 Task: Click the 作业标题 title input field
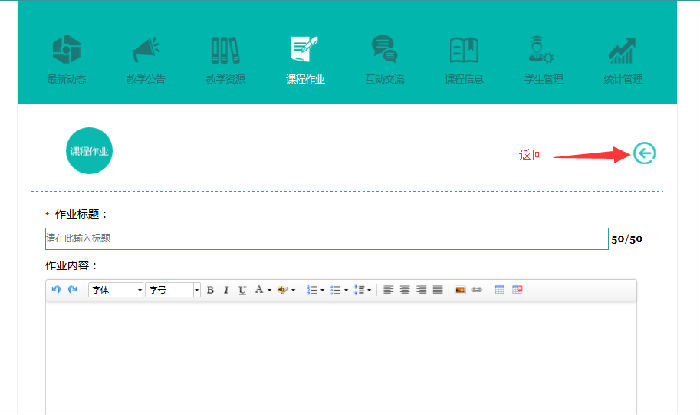pos(326,238)
